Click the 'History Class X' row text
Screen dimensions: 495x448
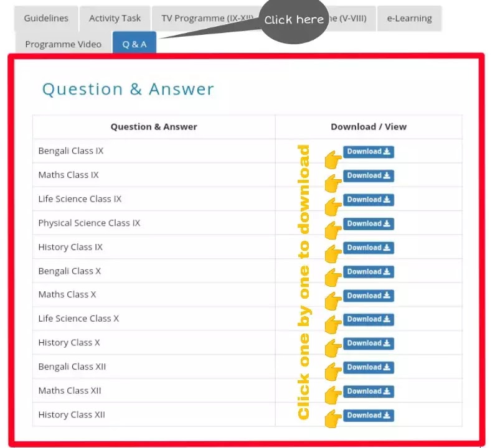[x=69, y=342]
